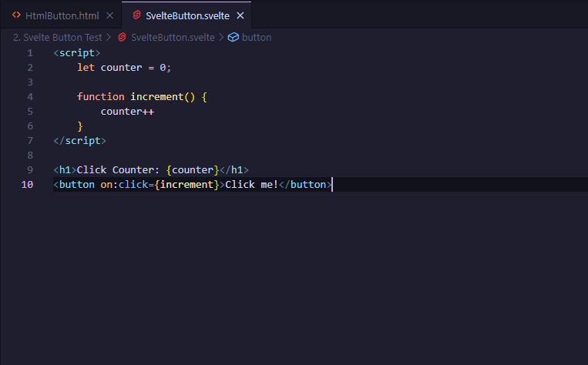Click line number 1 in the gutter
This screenshot has height=365, width=588.
(30, 53)
